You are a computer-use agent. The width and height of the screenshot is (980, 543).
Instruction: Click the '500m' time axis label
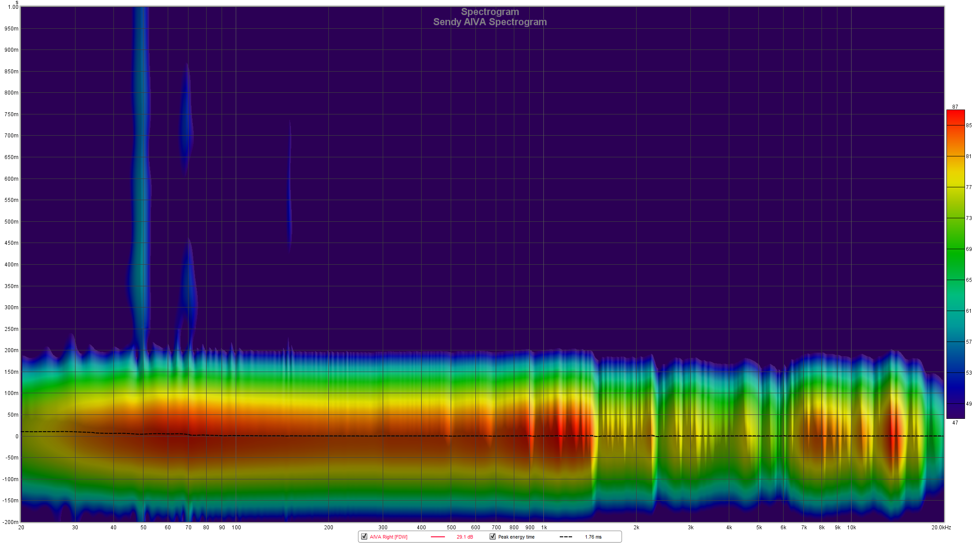coord(11,222)
